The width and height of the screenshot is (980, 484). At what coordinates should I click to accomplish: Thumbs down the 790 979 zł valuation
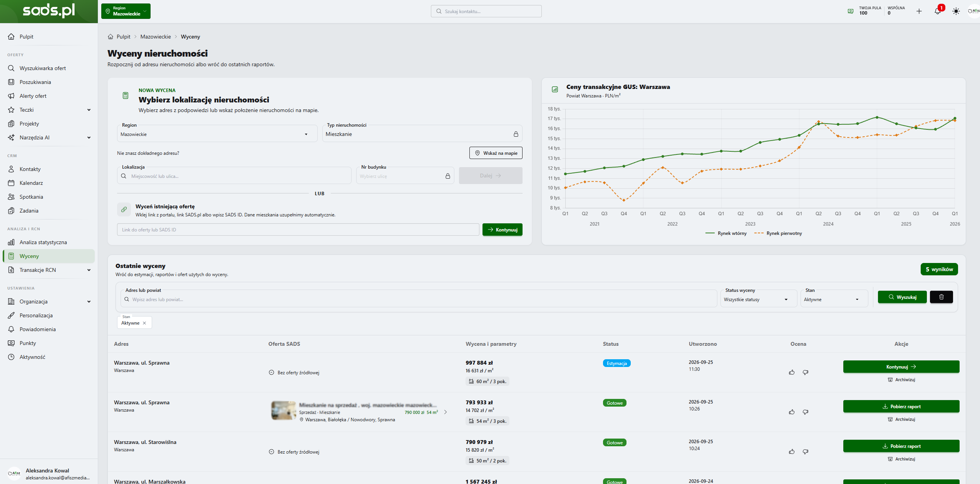click(x=806, y=452)
